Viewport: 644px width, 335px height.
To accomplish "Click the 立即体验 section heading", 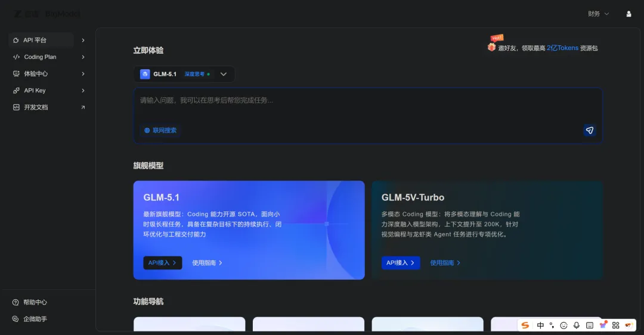I will tap(148, 51).
